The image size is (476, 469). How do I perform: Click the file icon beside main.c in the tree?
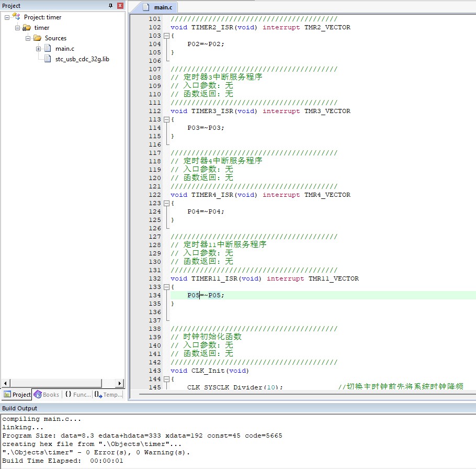tap(48, 48)
